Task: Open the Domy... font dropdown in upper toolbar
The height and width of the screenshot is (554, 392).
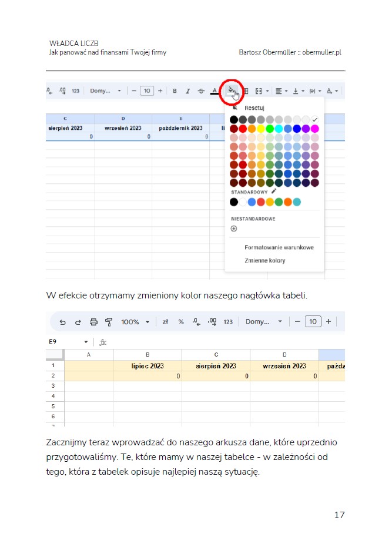Action: (105, 91)
